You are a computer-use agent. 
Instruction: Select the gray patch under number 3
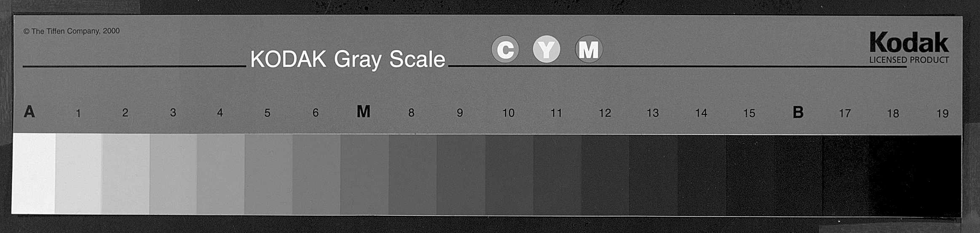pyautogui.click(x=173, y=174)
